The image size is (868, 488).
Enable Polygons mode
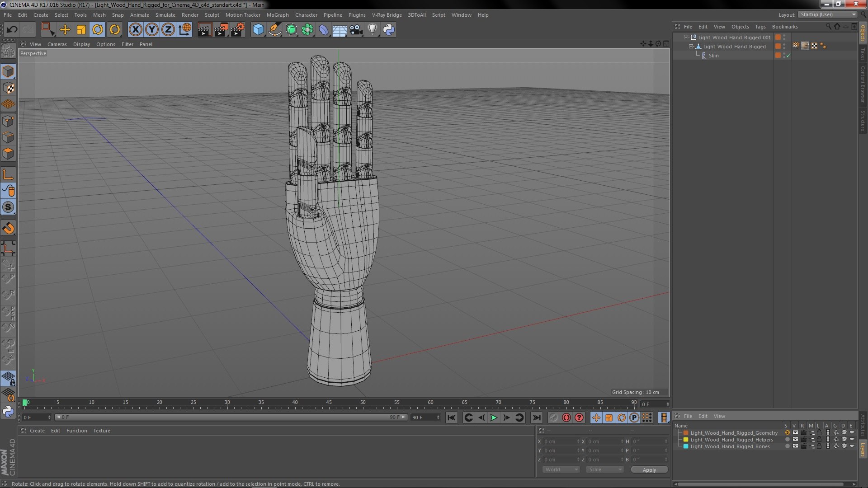coord(8,154)
